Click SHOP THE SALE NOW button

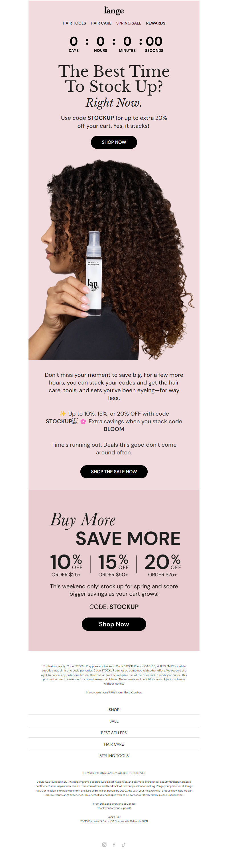coord(114,472)
